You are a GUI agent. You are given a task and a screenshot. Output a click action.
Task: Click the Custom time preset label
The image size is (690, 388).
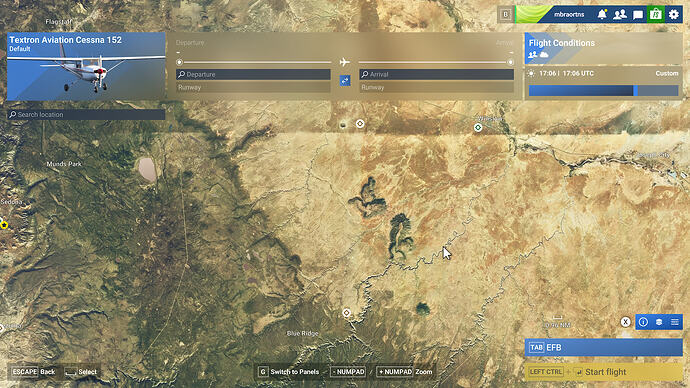[667, 73]
